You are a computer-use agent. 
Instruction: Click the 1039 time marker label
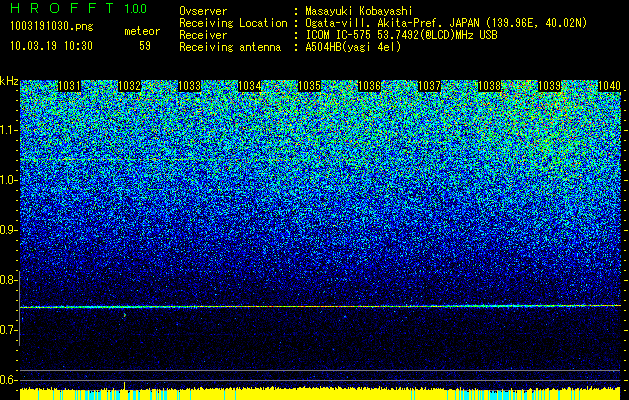pos(550,86)
